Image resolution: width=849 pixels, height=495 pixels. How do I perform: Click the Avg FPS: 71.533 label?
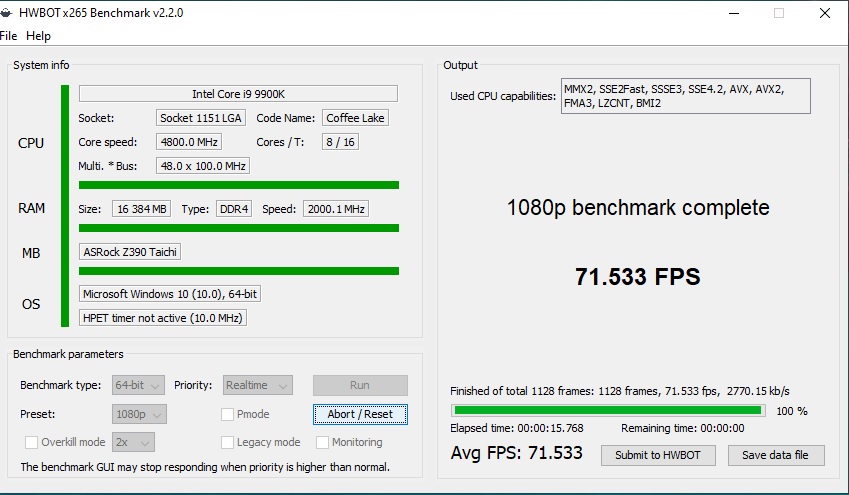pos(517,453)
